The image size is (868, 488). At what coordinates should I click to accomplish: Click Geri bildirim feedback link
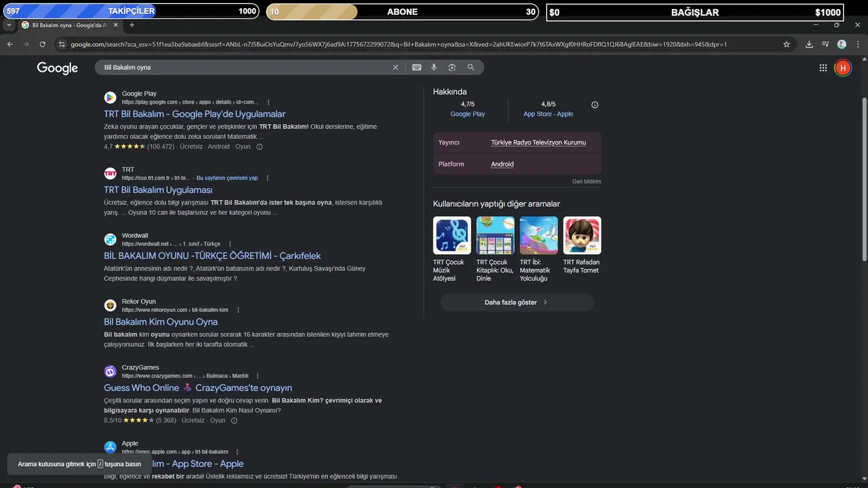587,182
